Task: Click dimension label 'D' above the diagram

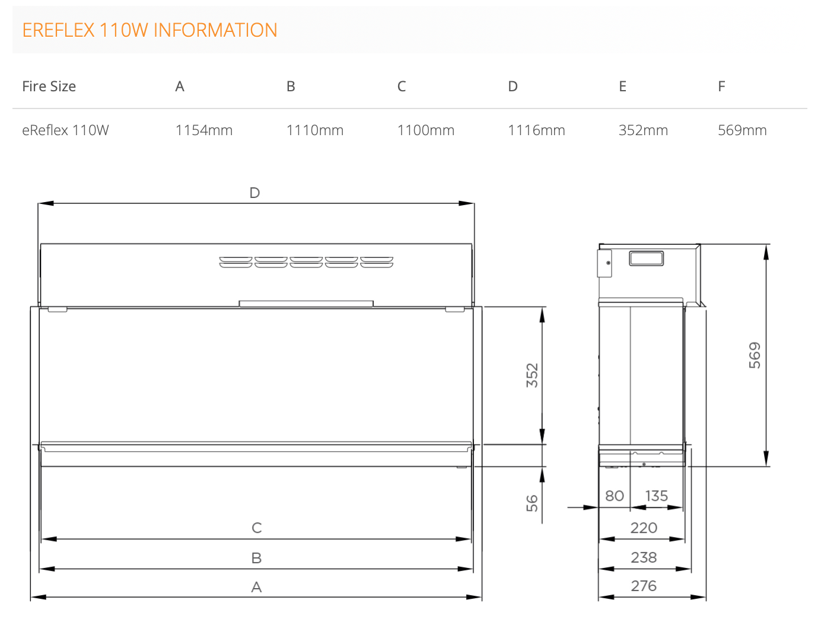Action: (x=254, y=193)
